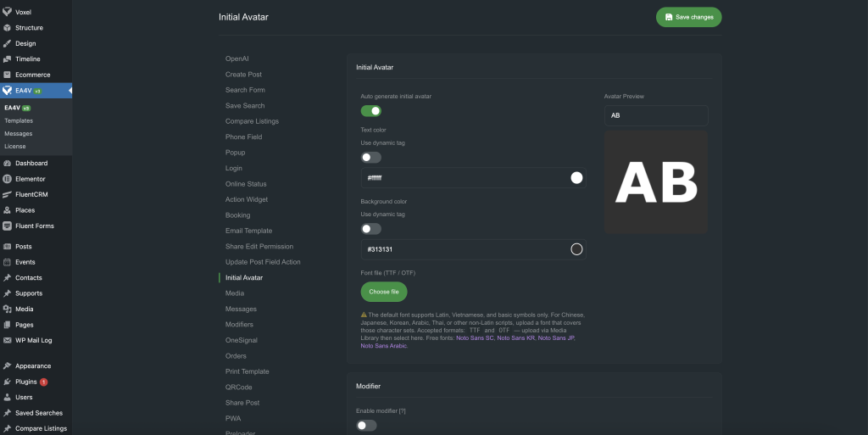Disable auto generate initial avatar toggle
This screenshot has width=868, height=435.
click(x=370, y=110)
